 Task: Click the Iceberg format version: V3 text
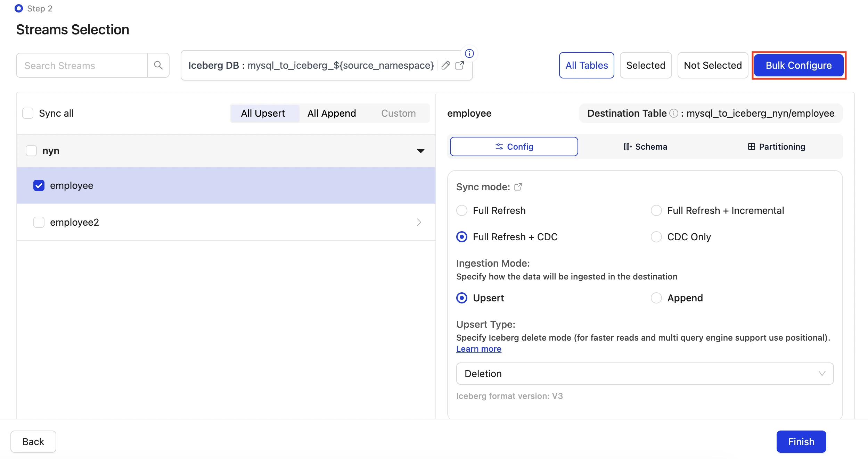tap(509, 396)
